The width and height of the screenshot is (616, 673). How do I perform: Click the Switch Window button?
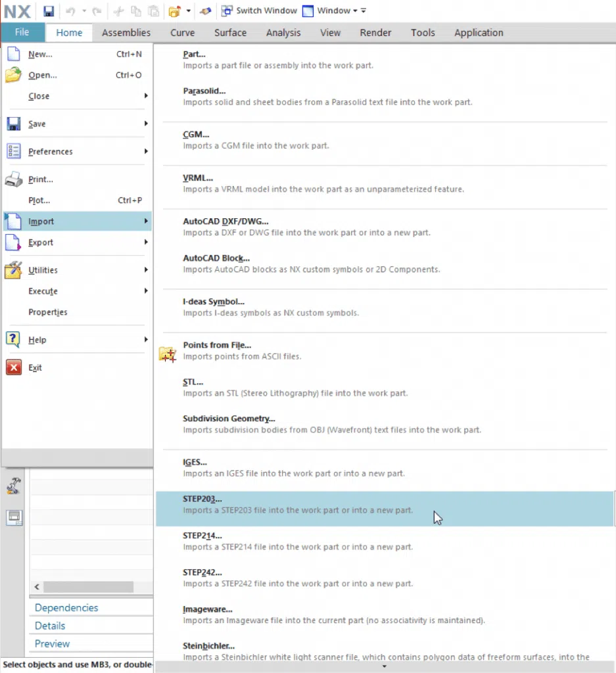tap(259, 11)
